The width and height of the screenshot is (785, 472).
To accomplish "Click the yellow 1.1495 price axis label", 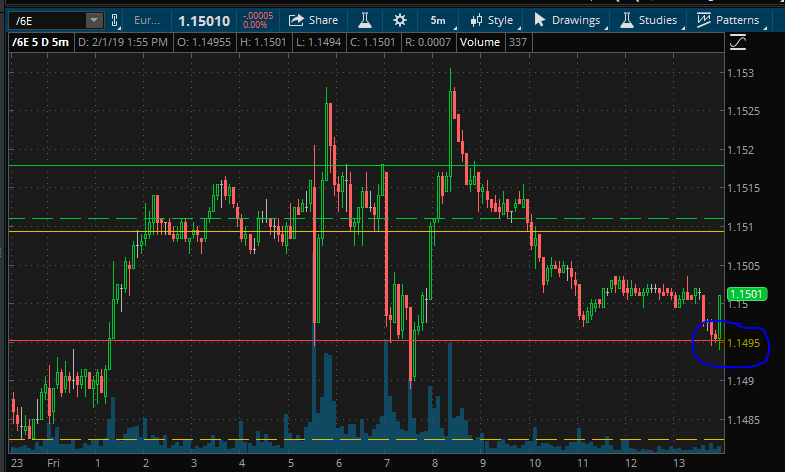I will tap(743, 343).
